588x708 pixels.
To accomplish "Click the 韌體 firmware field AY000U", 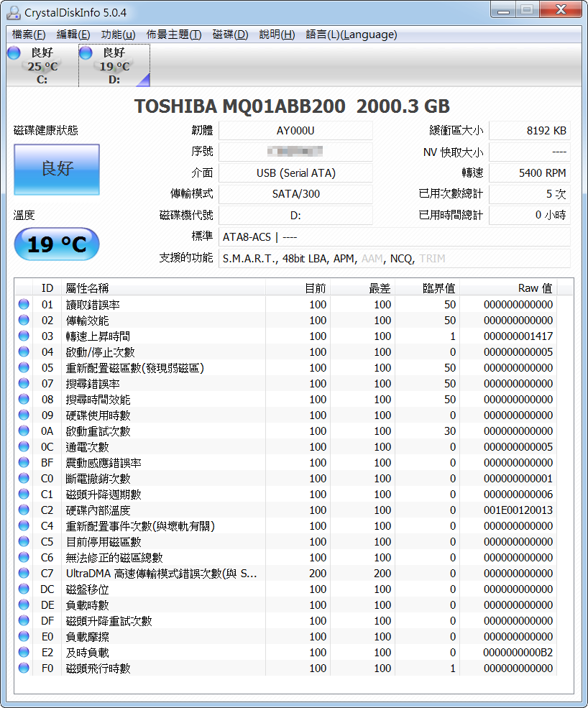I will [x=296, y=131].
